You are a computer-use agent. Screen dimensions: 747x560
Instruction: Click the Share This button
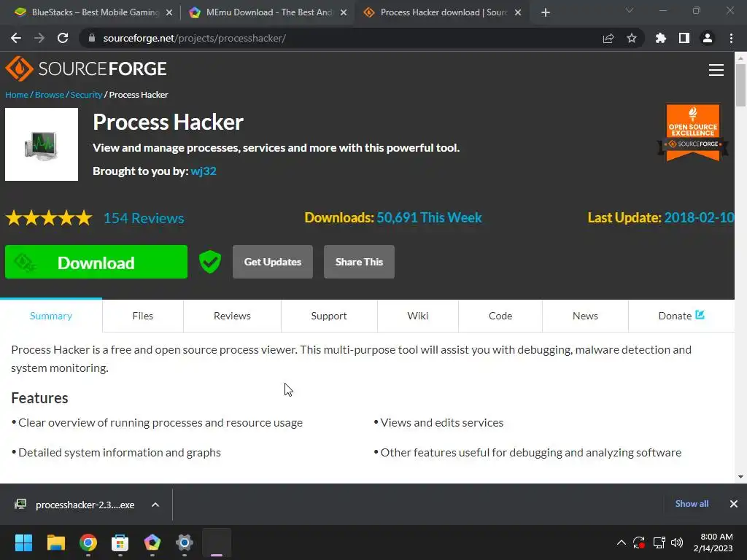coord(359,262)
